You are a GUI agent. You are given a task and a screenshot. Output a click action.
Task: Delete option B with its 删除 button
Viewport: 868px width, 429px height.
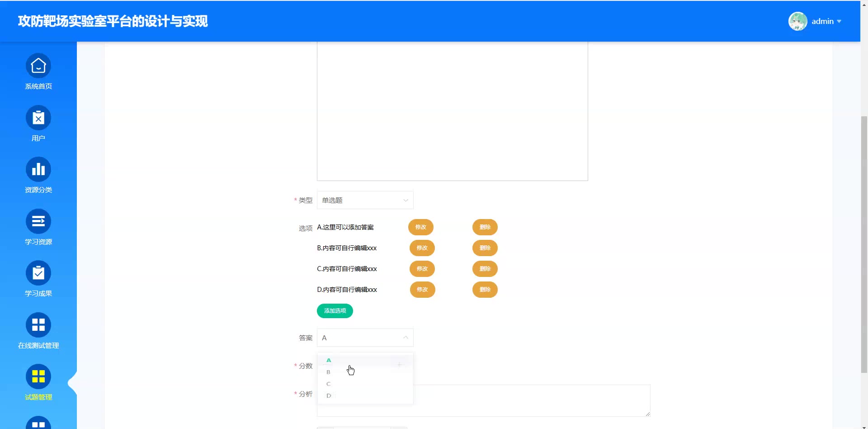pyautogui.click(x=485, y=248)
